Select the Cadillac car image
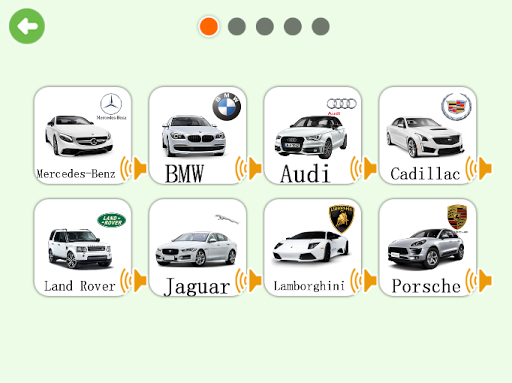 (x=425, y=137)
